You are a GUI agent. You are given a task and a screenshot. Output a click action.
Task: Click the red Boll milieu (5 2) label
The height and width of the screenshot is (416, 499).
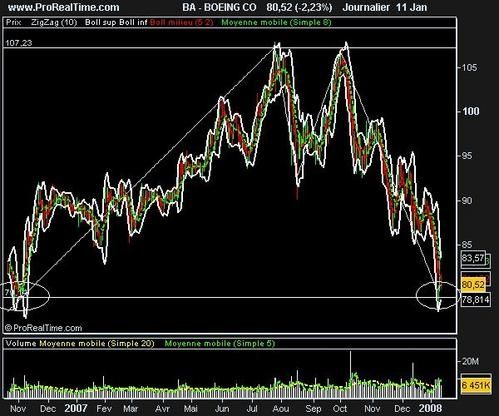(181, 22)
